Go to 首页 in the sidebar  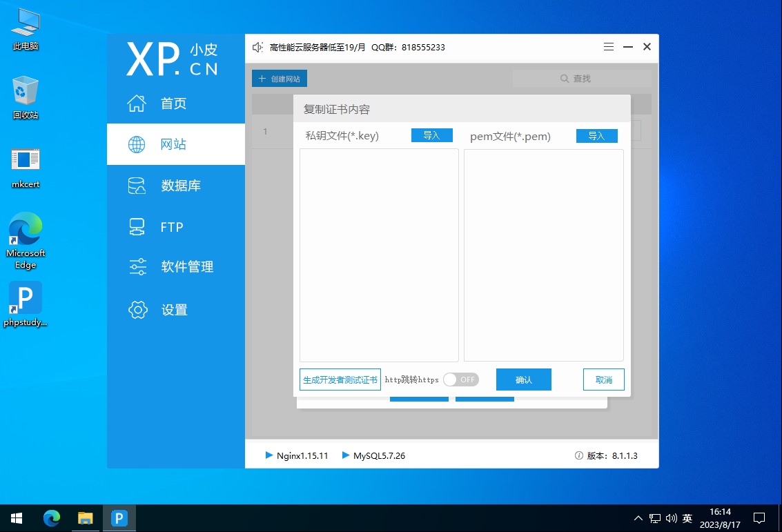(x=173, y=104)
